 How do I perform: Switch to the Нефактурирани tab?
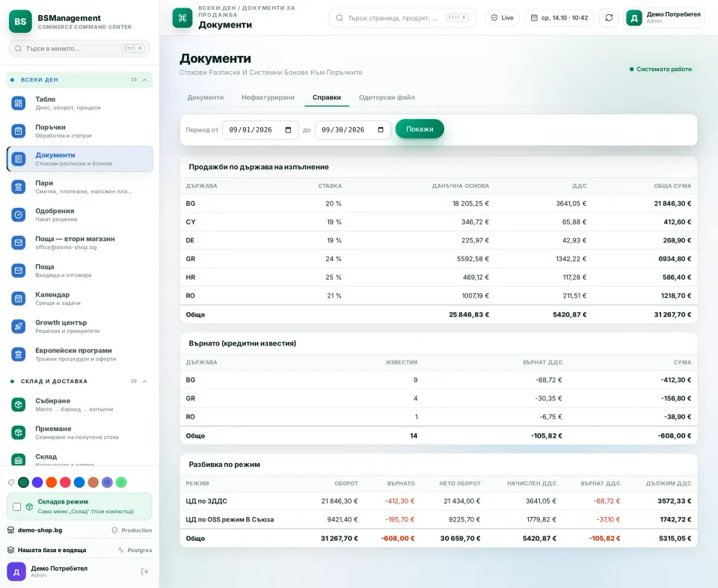[268, 97]
